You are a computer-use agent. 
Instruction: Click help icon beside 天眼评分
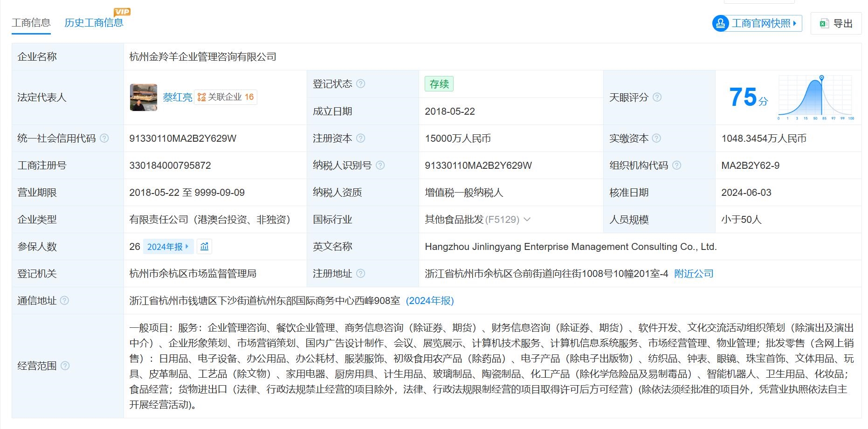click(657, 97)
